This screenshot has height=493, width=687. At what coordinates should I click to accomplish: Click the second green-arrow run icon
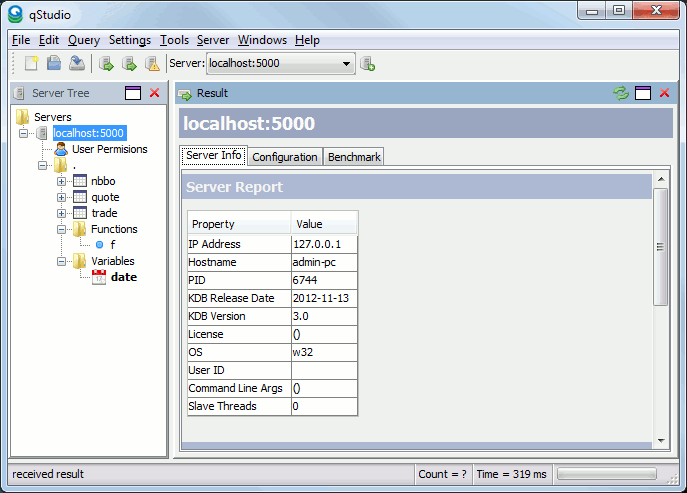pos(129,64)
